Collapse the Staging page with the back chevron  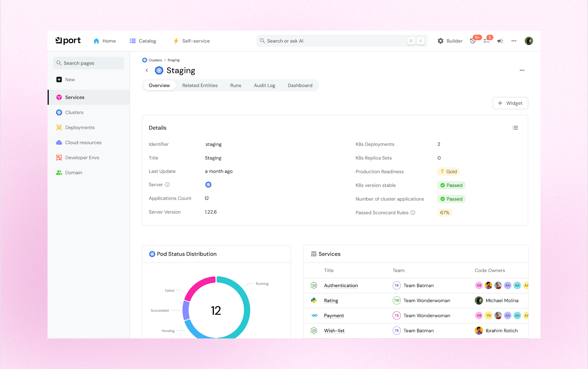pos(147,70)
